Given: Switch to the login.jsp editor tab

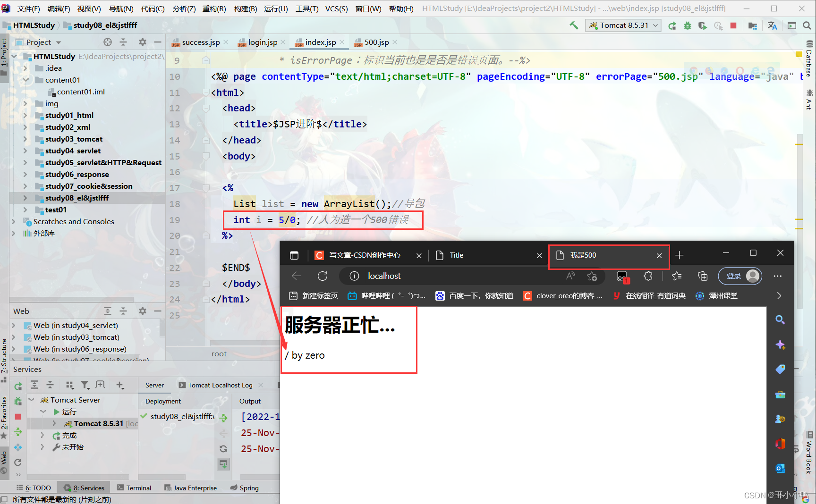Looking at the screenshot, I should (263, 42).
